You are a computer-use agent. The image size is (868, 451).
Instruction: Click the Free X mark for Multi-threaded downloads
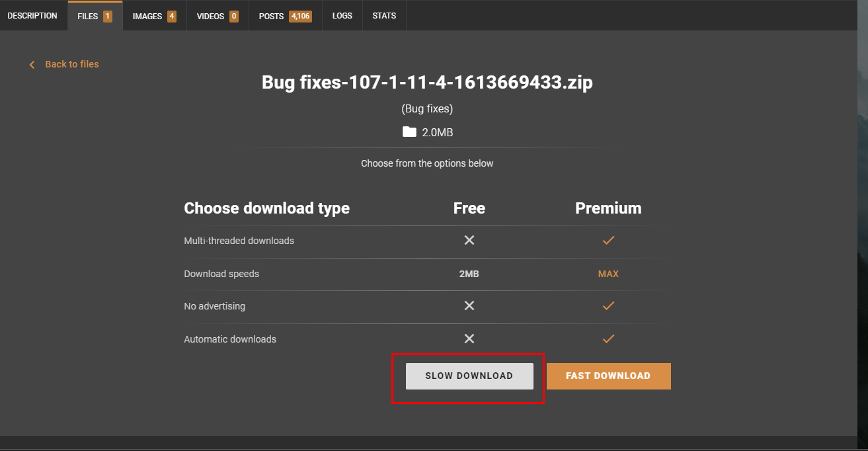click(x=469, y=241)
